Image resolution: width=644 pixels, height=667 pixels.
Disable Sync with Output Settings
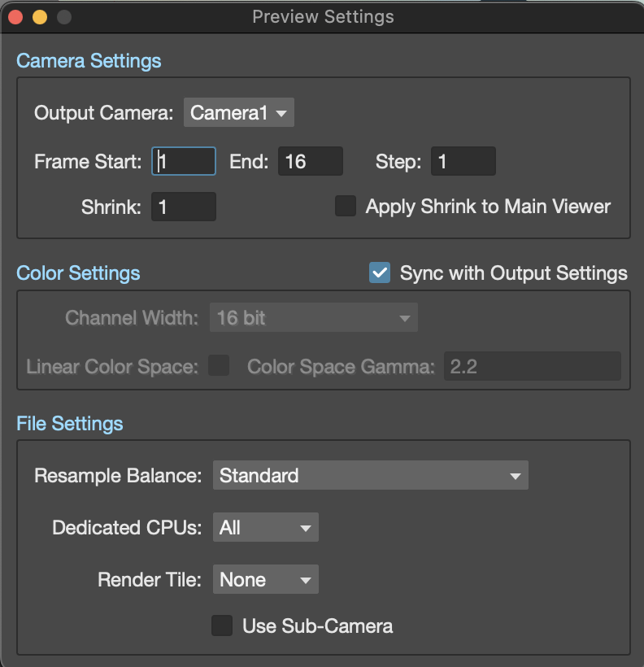pos(379,273)
